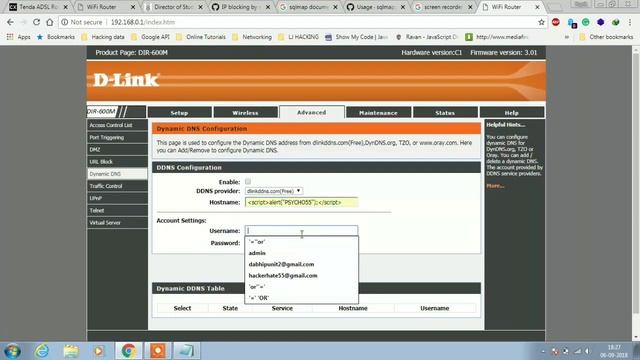640x360 pixels.
Task: Open orange recorder app in taskbar
Action: 158,351
